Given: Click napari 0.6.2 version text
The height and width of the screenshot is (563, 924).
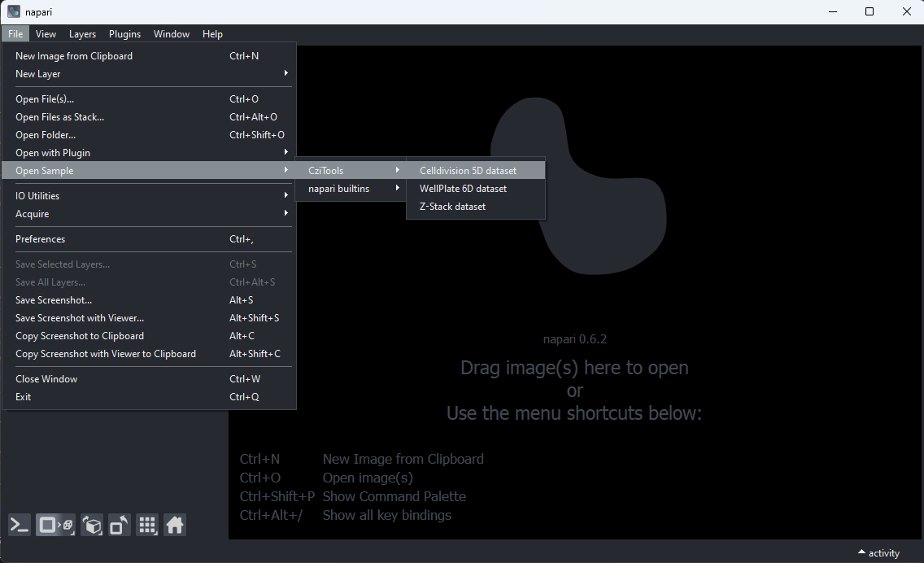Looking at the screenshot, I should [574, 339].
